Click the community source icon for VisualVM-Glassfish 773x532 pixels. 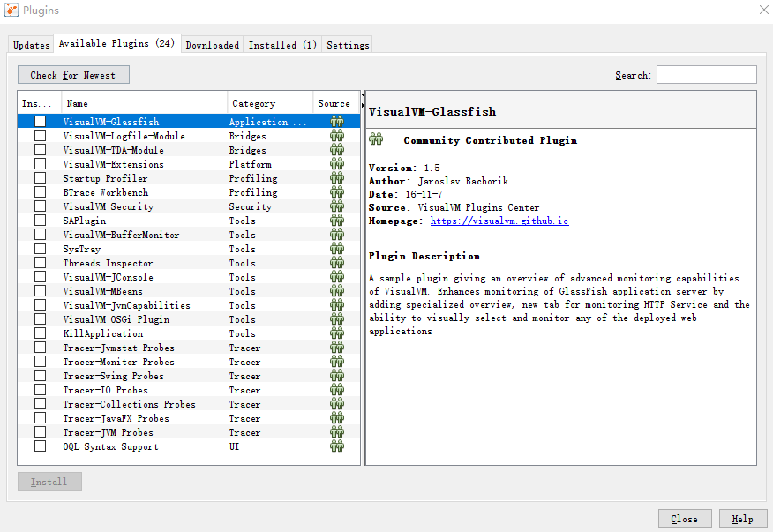pos(337,121)
